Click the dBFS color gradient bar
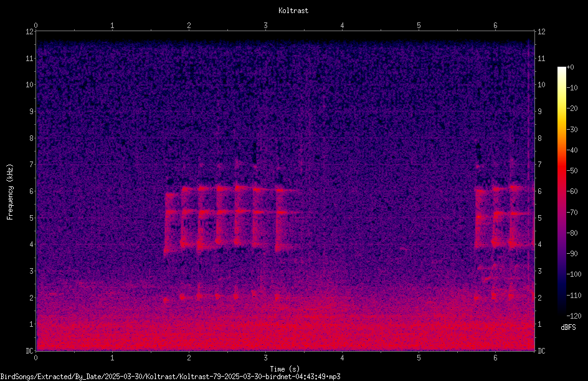Image resolution: width=588 pixels, height=381 pixels. point(562,191)
